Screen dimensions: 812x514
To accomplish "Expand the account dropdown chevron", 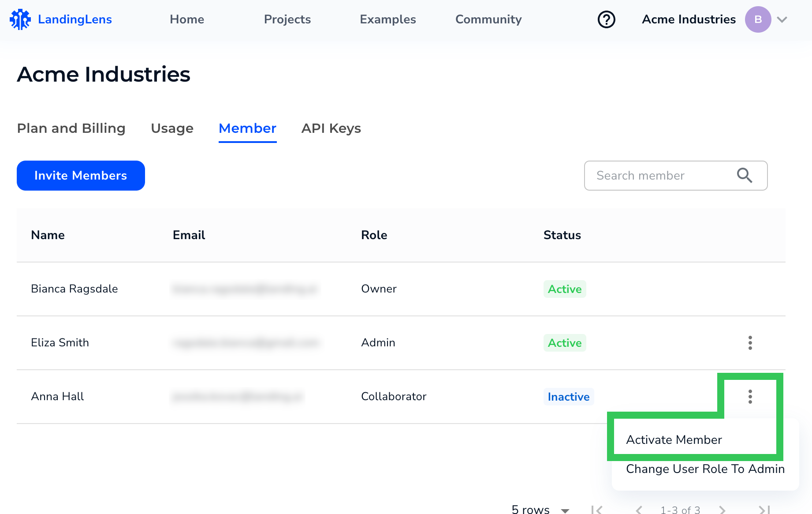I will 782,19.
